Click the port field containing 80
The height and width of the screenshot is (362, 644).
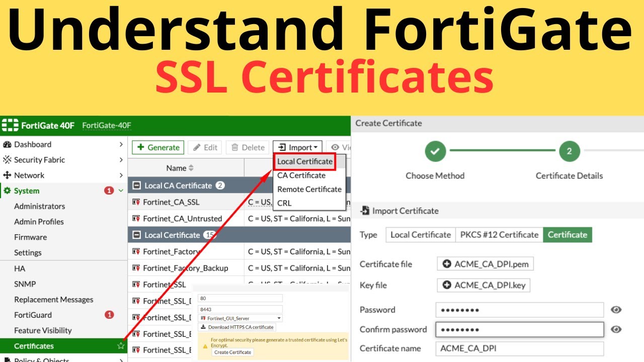pos(240,298)
